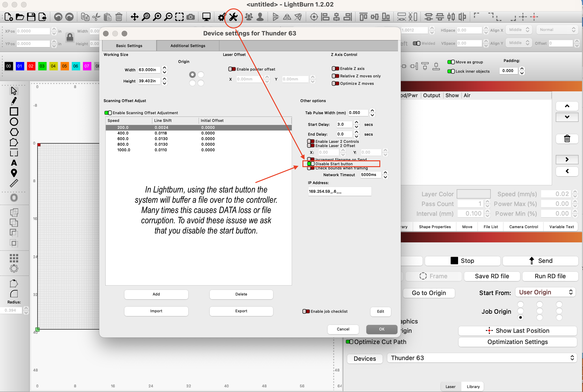Open the Normal font style dropdown
This screenshot has height=392, width=583.
click(x=557, y=30)
